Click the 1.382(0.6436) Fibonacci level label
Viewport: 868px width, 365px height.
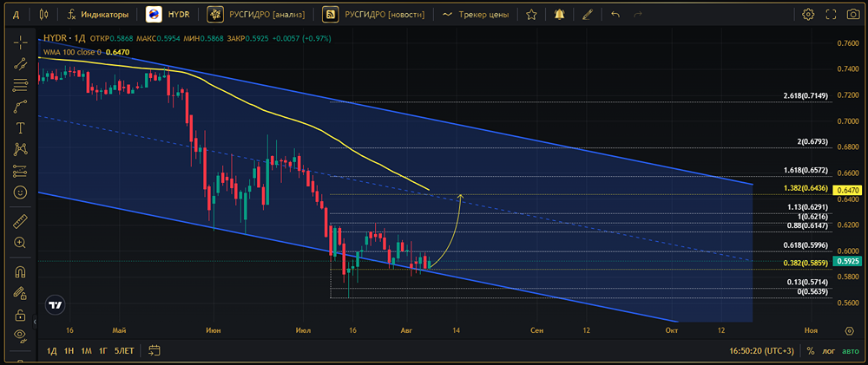tap(806, 188)
